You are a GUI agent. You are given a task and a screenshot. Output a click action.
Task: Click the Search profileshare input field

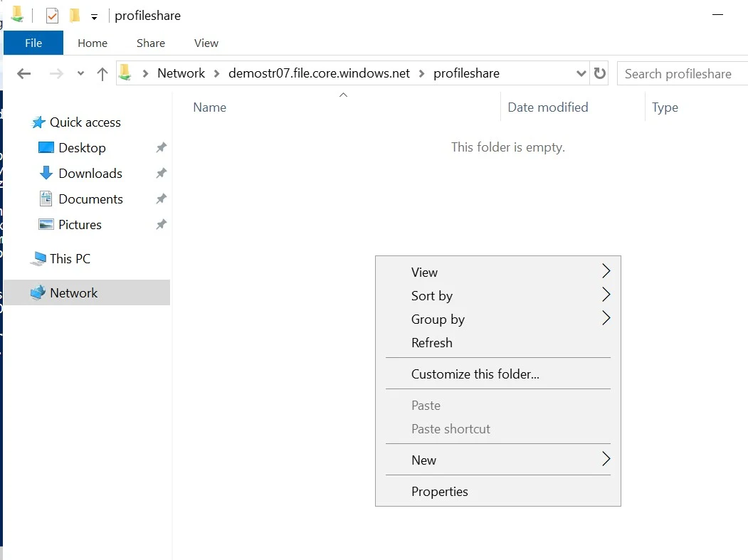[681, 73]
